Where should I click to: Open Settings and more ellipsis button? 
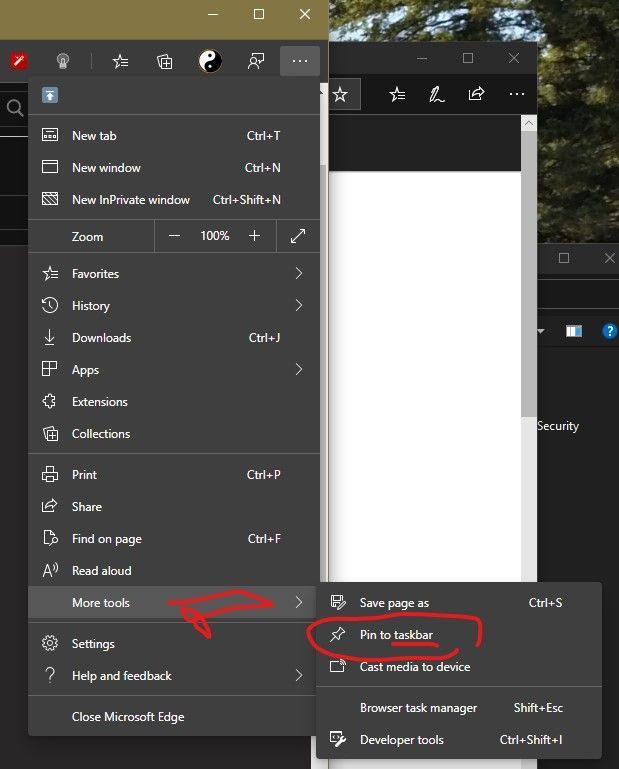300,61
